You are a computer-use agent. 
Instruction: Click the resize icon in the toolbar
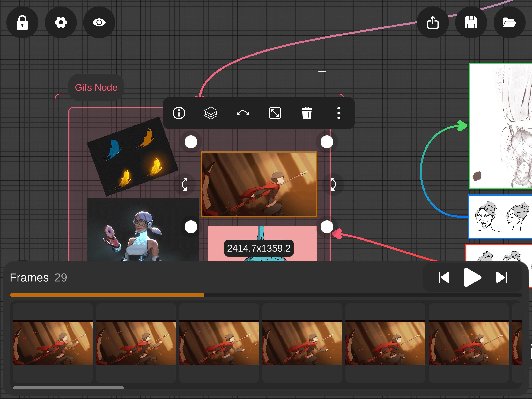275,113
